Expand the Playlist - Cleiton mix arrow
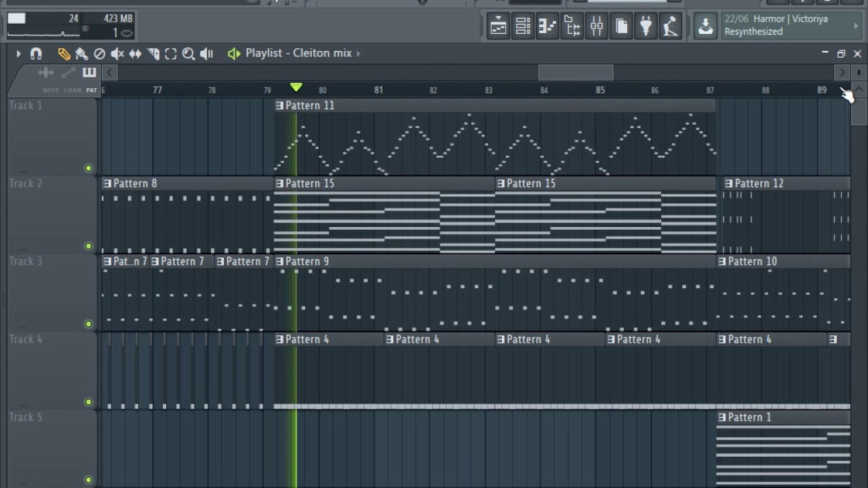Viewport: 868px width, 488px height. point(359,53)
